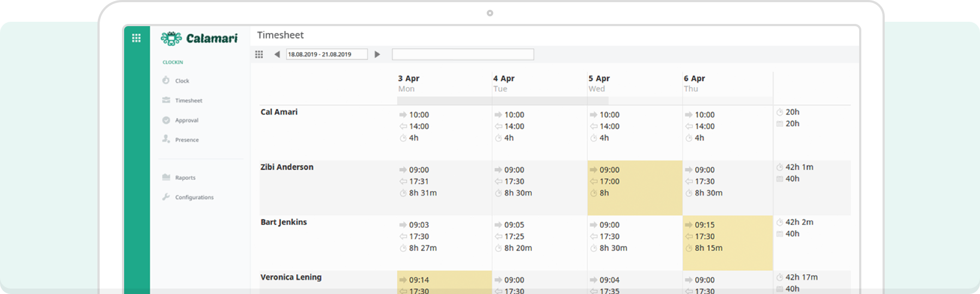Select employee Bart Jenkins
This screenshot has height=294, width=980.
pyautogui.click(x=284, y=222)
